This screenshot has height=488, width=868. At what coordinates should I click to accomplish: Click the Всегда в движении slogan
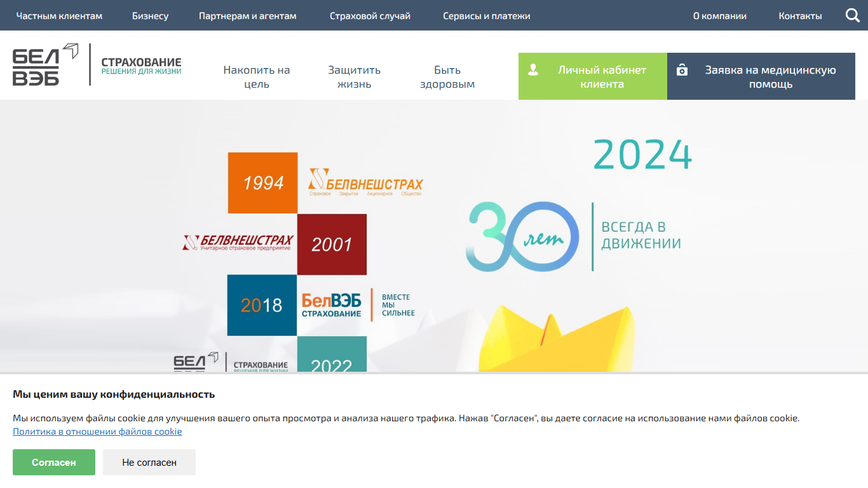pos(641,235)
